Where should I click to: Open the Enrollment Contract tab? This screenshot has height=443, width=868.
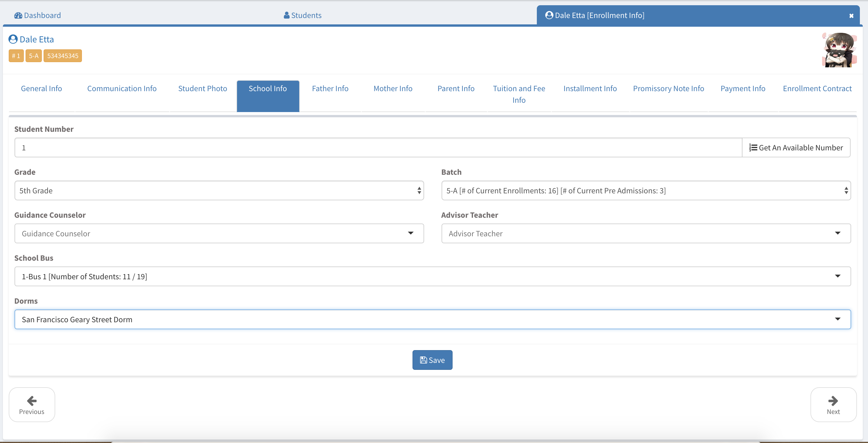[817, 96]
